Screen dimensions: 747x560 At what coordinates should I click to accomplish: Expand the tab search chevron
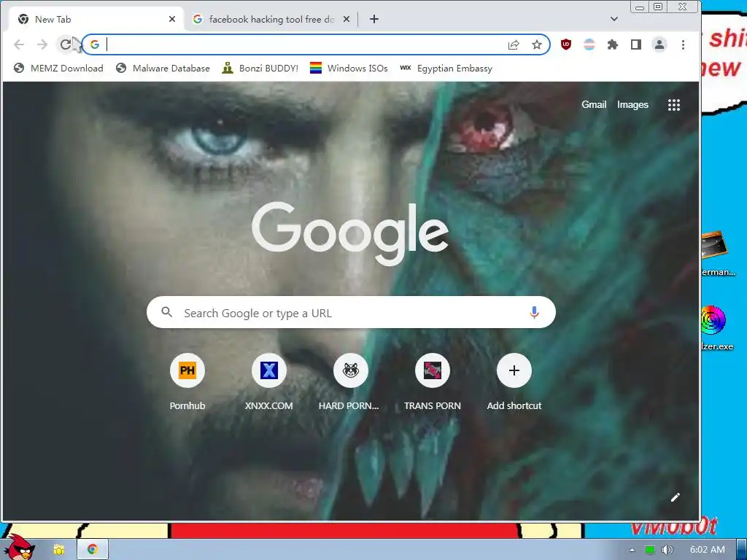click(614, 19)
